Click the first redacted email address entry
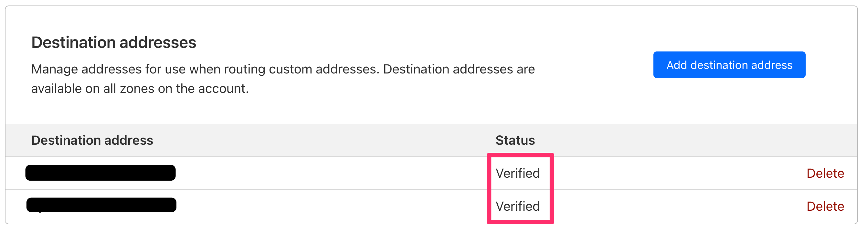Image resolution: width=868 pixels, height=235 pixels. (x=100, y=173)
